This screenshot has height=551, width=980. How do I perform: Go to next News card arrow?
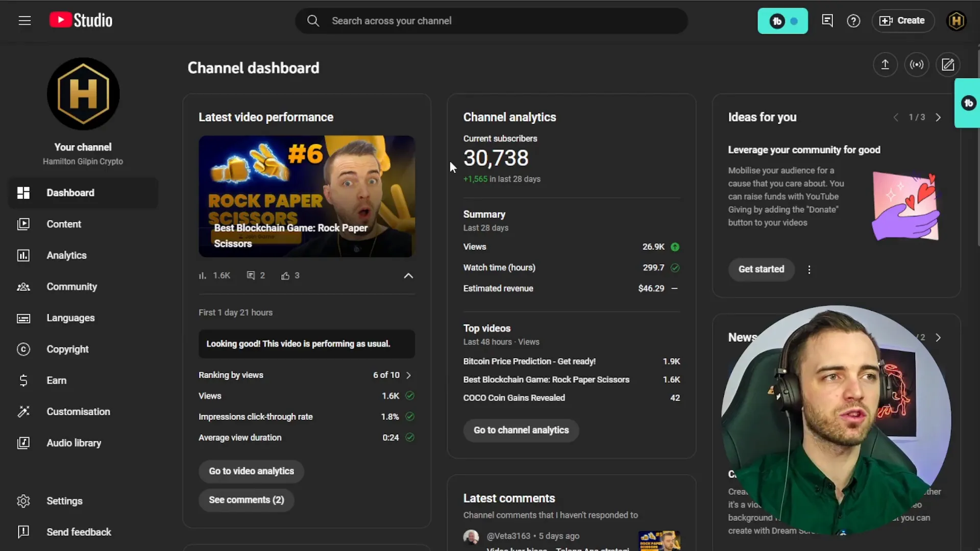pos(938,338)
